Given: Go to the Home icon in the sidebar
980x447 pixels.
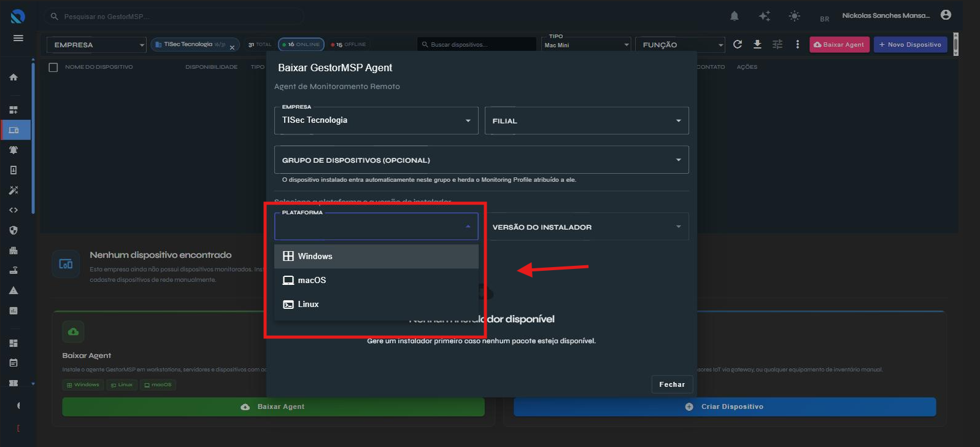Looking at the screenshot, I should click(x=14, y=77).
